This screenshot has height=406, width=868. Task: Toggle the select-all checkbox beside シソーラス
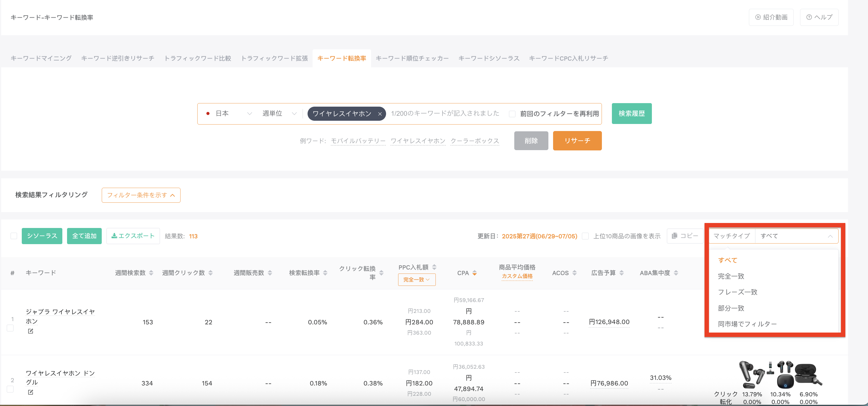pyautogui.click(x=14, y=236)
